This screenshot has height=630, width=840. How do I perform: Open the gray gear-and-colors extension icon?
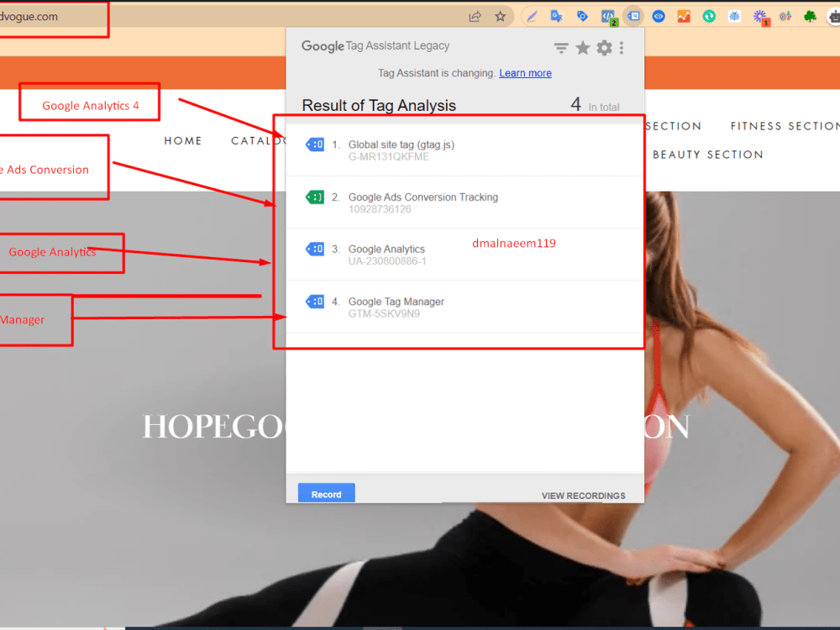coord(785,17)
